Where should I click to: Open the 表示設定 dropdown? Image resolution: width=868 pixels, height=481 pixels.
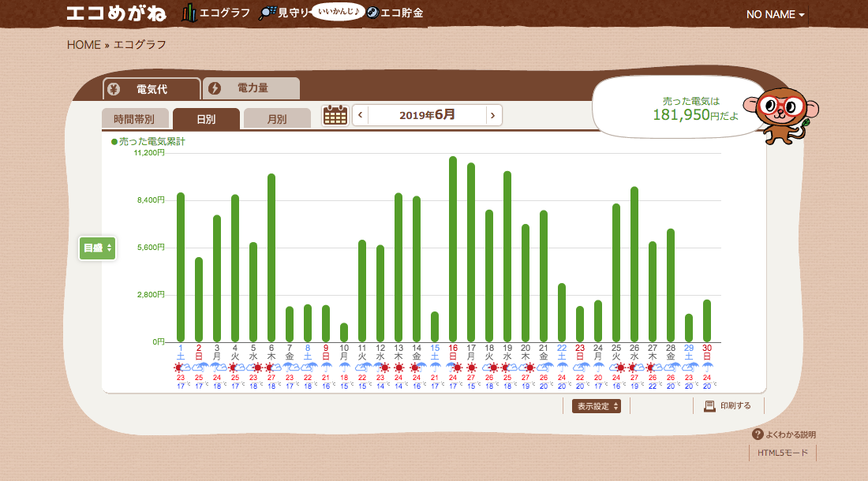[x=596, y=406]
